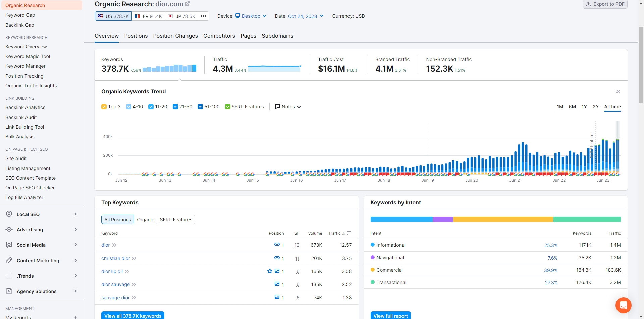644x319 pixels.
Task: Open Backlink Analytics in sidebar
Action: pos(25,107)
